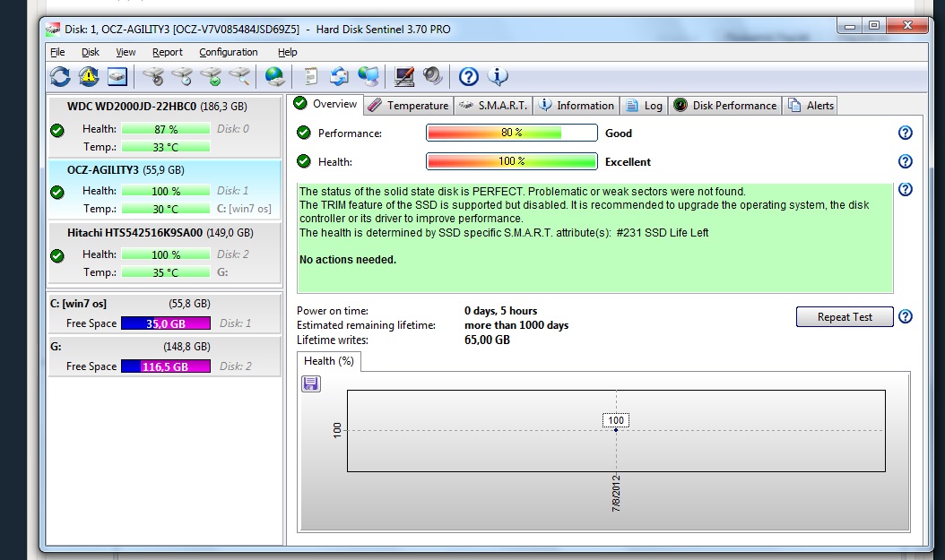Click the 80 % Performance bar
The height and width of the screenshot is (560, 945).
click(x=512, y=133)
